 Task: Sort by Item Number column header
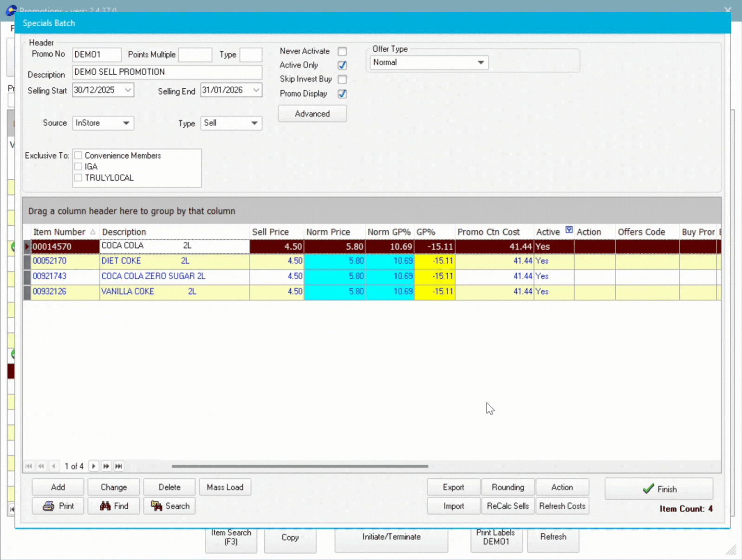pos(59,232)
